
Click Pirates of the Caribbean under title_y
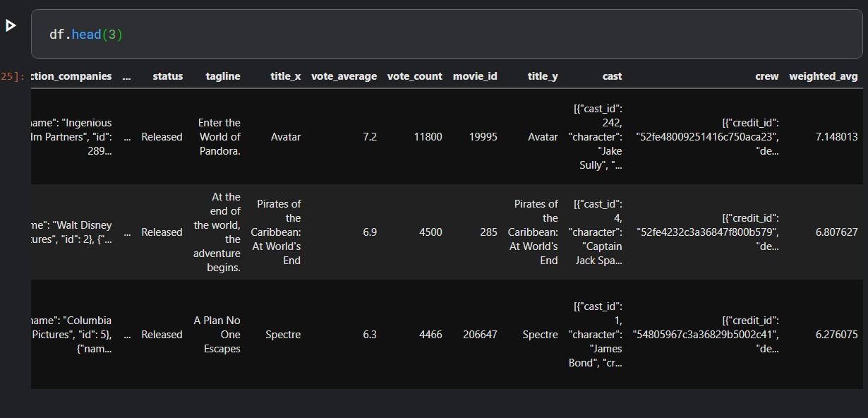[x=533, y=232]
